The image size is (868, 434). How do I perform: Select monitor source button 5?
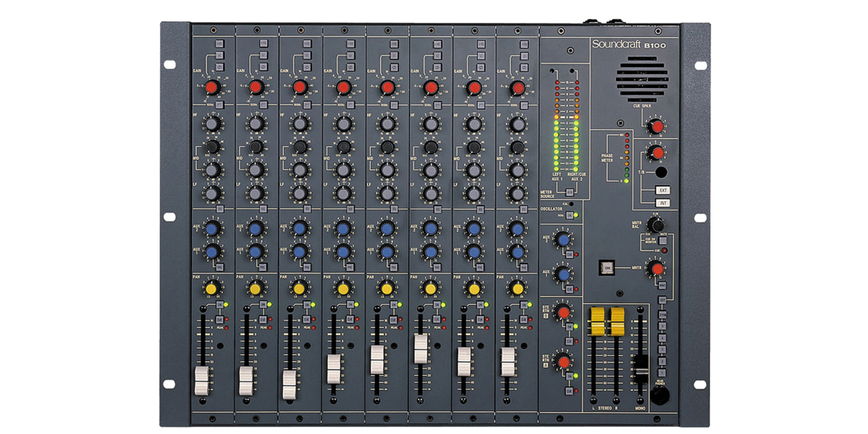(x=662, y=326)
